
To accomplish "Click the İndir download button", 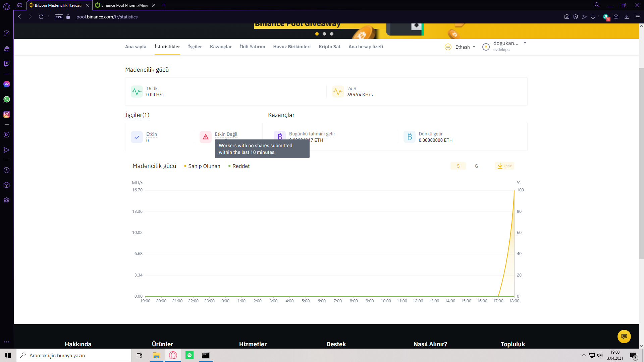I will point(504,166).
